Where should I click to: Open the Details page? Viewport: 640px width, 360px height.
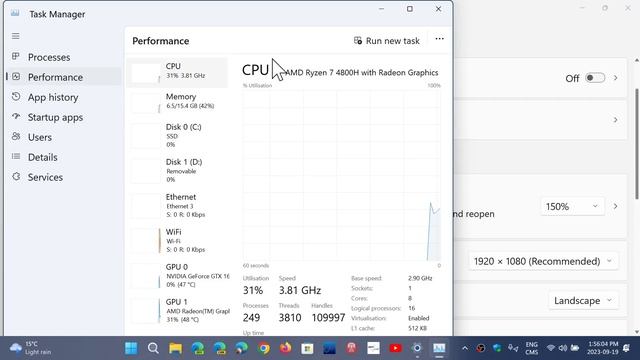[x=64, y=157]
